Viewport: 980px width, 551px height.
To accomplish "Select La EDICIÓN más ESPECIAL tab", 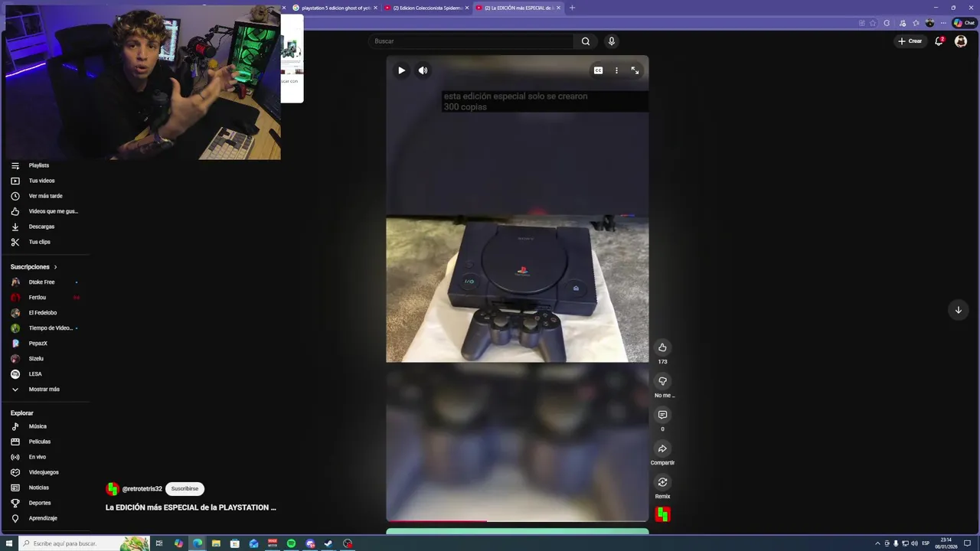I will (518, 8).
